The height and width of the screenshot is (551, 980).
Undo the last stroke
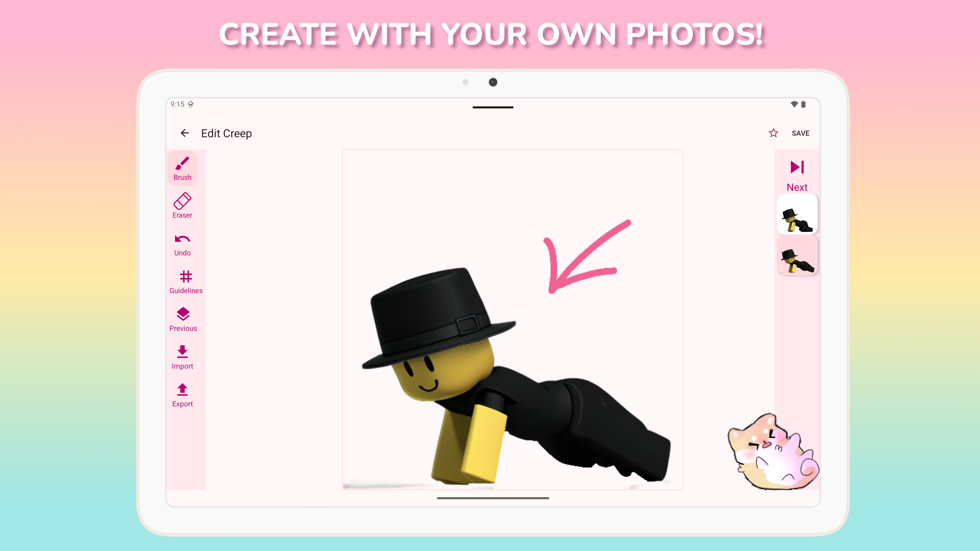[x=182, y=244]
